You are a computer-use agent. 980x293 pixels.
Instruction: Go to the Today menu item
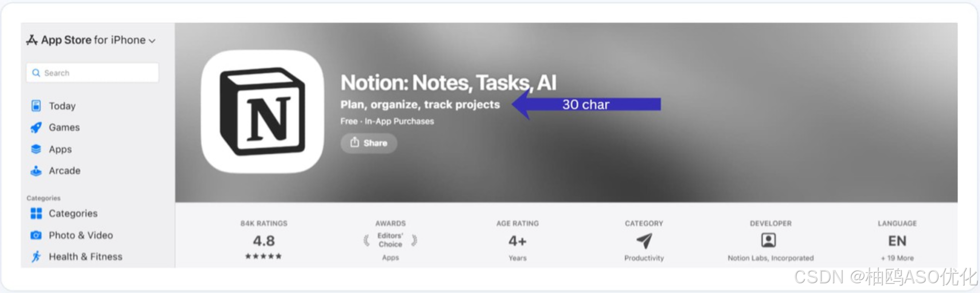pyautogui.click(x=62, y=106)
